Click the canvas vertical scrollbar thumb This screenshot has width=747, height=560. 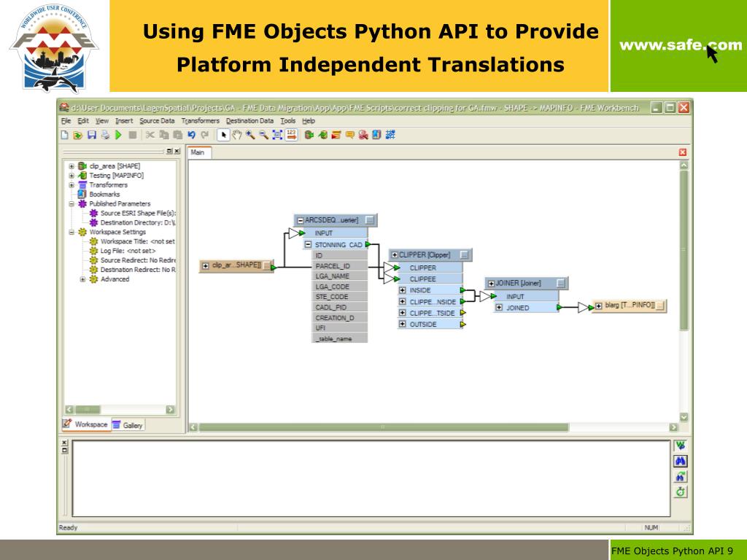pos(684,251)
